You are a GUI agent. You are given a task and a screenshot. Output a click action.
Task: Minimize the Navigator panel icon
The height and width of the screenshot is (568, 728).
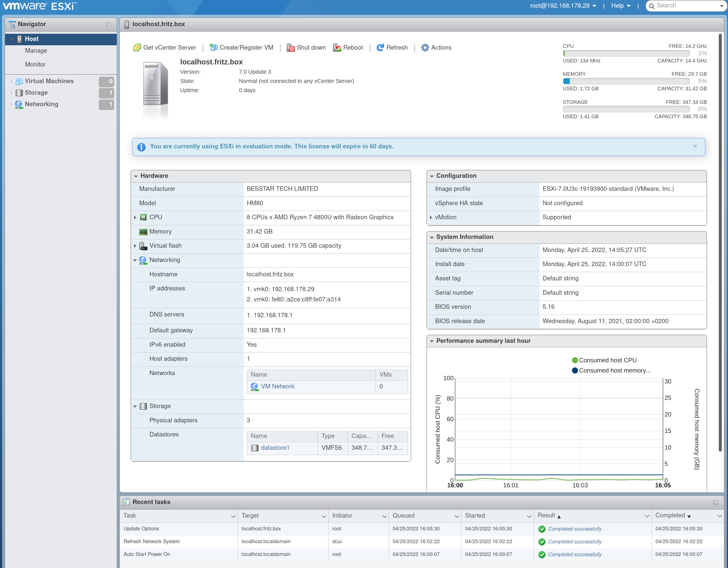[x=108, y=25]
